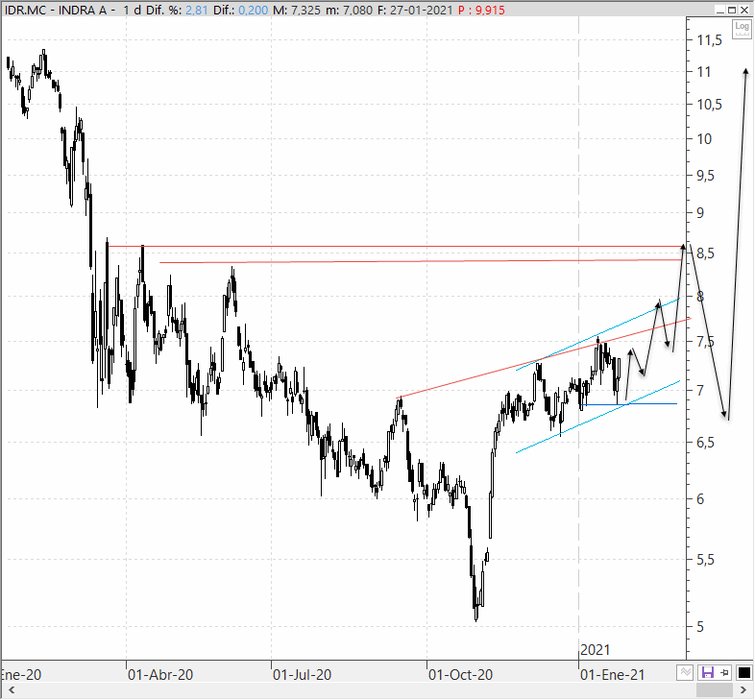Click the 'Dif.: 0,200' value
The height and width of the screenshot is (700, 755).
tap(241, 10)
